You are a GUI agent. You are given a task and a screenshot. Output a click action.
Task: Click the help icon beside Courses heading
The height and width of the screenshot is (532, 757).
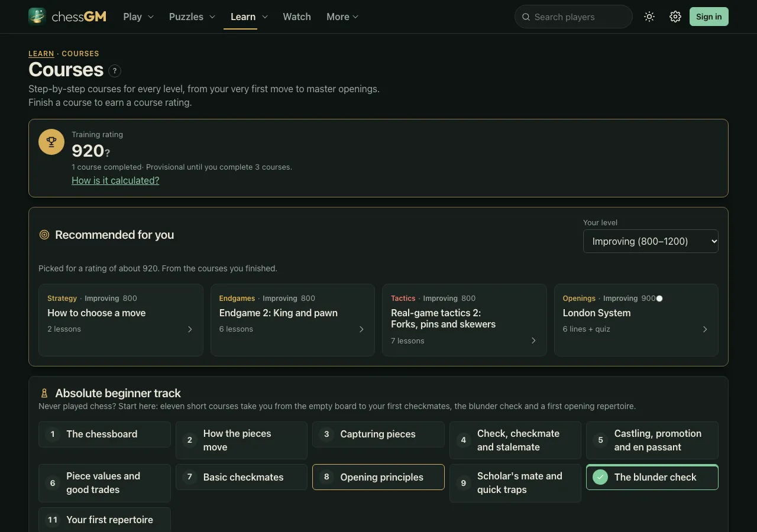(x=115, y=70)
